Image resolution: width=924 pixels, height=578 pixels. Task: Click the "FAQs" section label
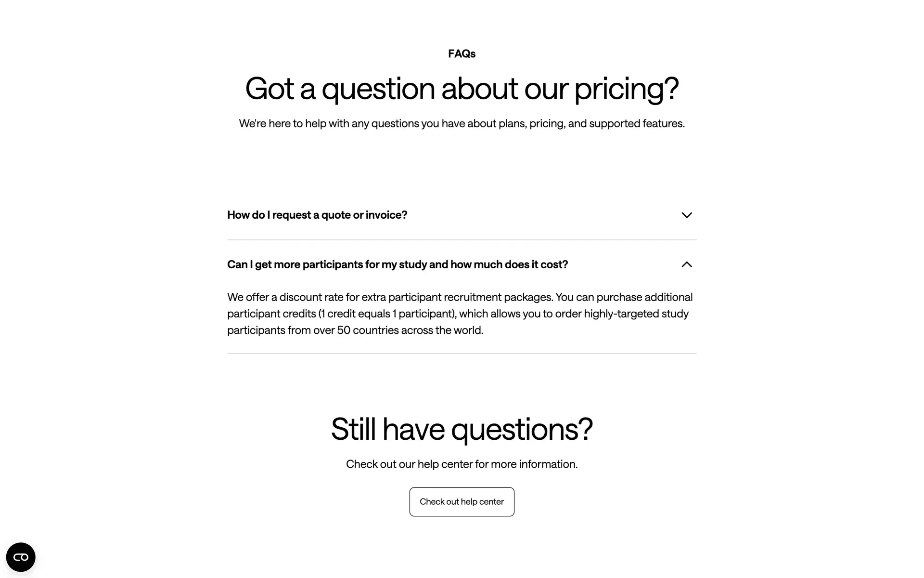click(x=462, y=54)
